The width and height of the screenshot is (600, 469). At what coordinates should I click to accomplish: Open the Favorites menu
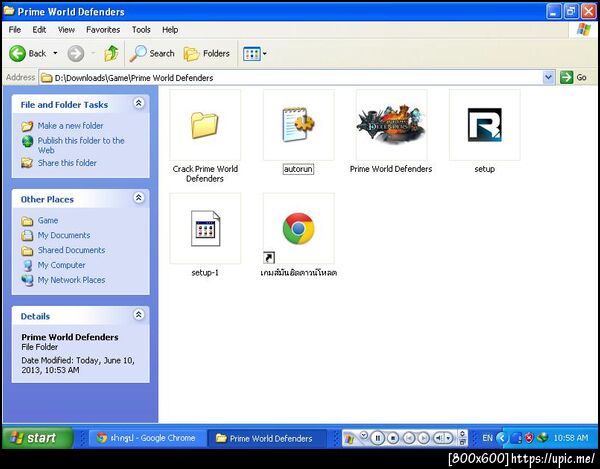tap(103, 29)
